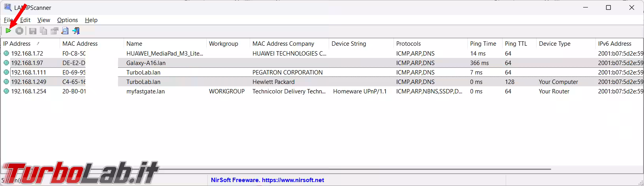Click the green status icon for 192.168.1.254
Screen dimensions: 644x186
click(6, 91)
